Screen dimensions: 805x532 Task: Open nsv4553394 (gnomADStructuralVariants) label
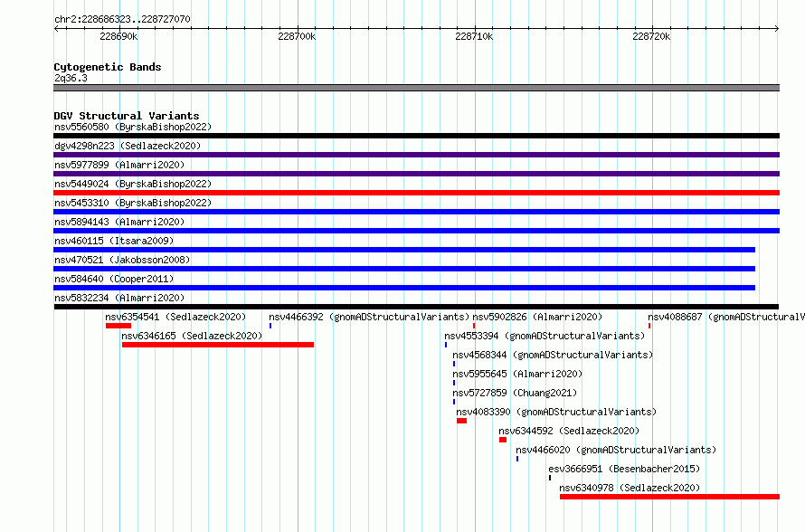[x=545, y=336]
